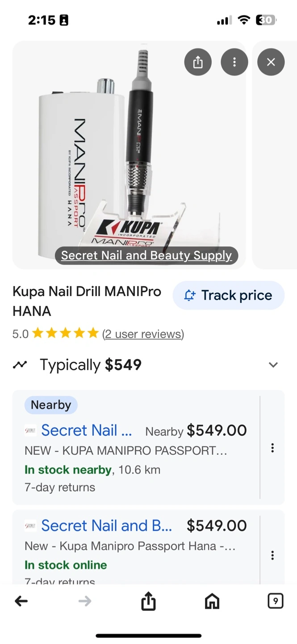Open Secret Nail and Beauty Supply image link
Viewport: 297px width, 644px height.
tap(146, 255)
